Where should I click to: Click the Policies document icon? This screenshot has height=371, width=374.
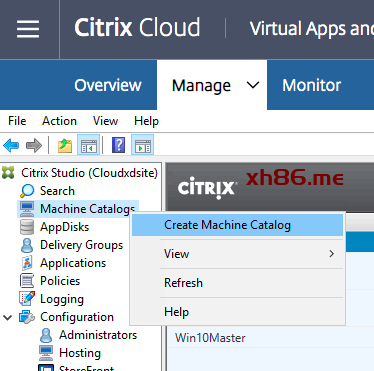coord(27,281)
